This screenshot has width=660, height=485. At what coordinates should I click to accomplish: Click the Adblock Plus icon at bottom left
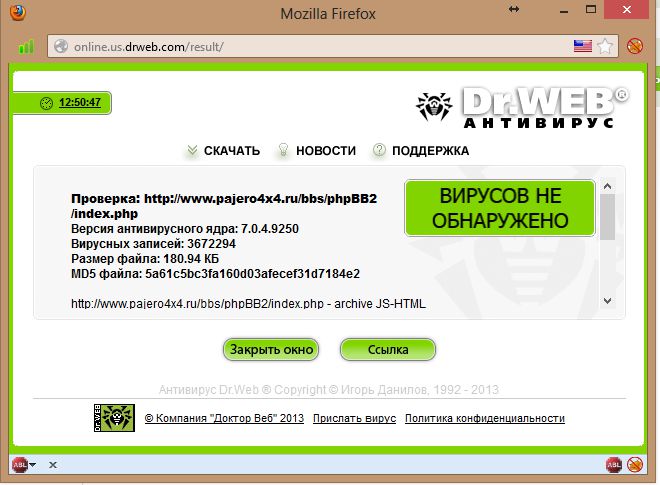click(20, 465)
